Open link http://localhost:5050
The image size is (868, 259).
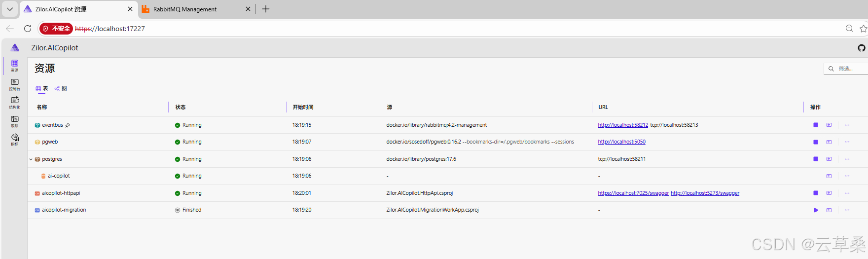(621, 142)
